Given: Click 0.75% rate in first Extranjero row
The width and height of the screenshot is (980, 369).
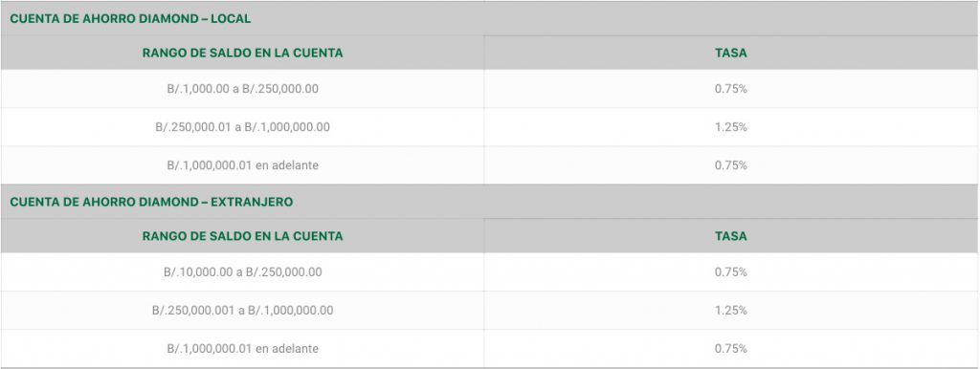Looking at the screenshot, I should coord(730,272).
